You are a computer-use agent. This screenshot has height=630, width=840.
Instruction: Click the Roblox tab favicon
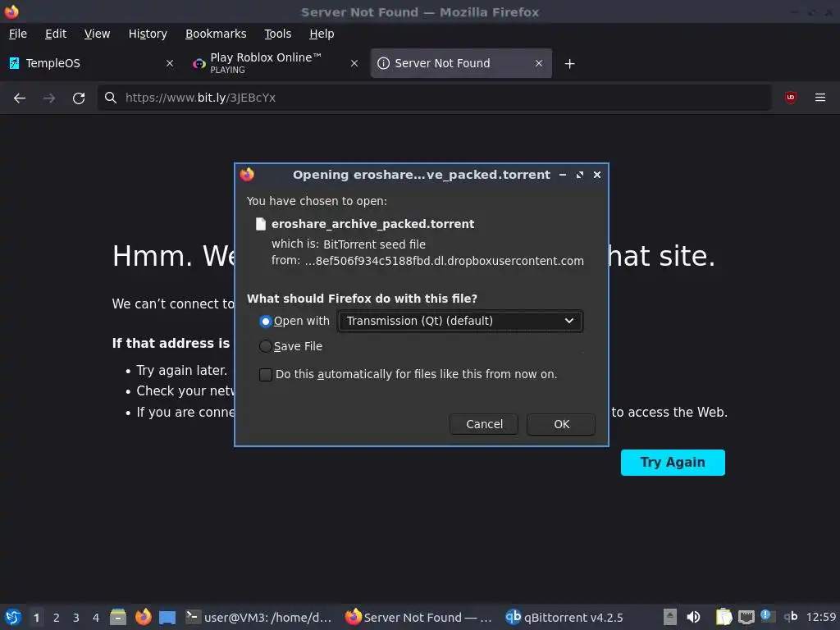click(199, 63)
